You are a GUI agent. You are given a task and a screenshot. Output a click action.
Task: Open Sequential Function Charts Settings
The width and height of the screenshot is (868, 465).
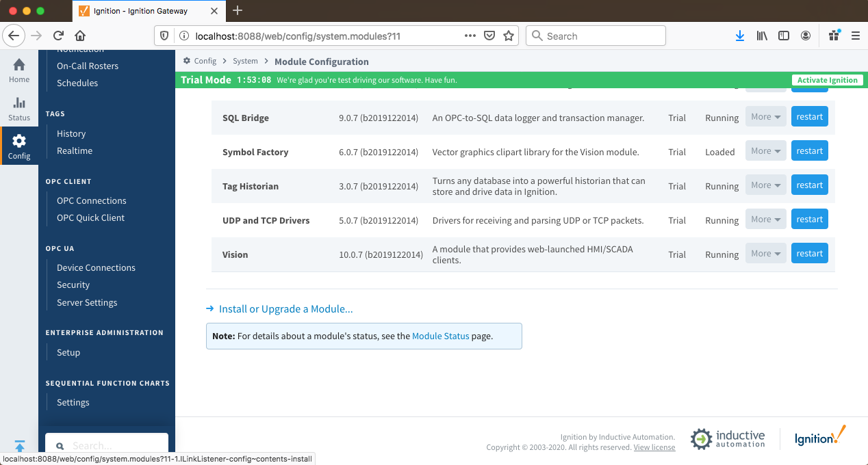[x=73, y=403]
